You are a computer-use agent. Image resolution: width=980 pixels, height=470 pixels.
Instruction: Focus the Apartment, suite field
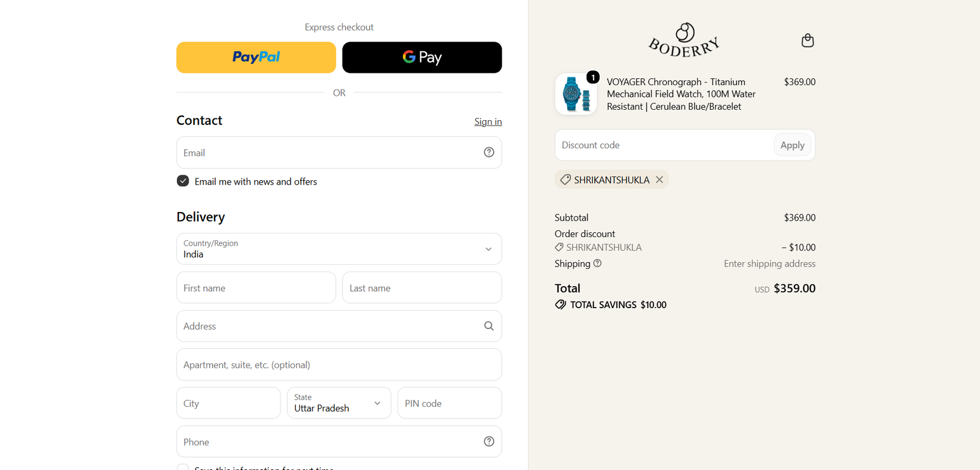[x=339, y=365]
